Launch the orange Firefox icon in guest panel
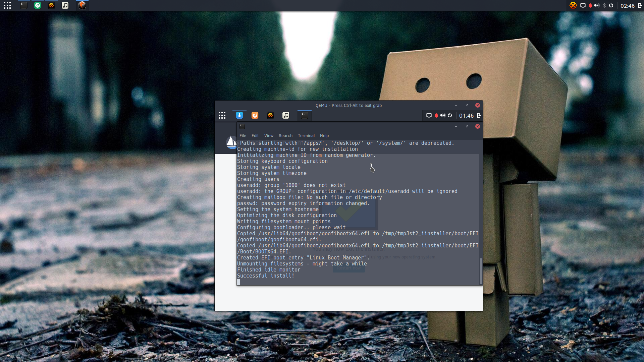This screenshot has height=362, width=644. [x=255, y=115]
